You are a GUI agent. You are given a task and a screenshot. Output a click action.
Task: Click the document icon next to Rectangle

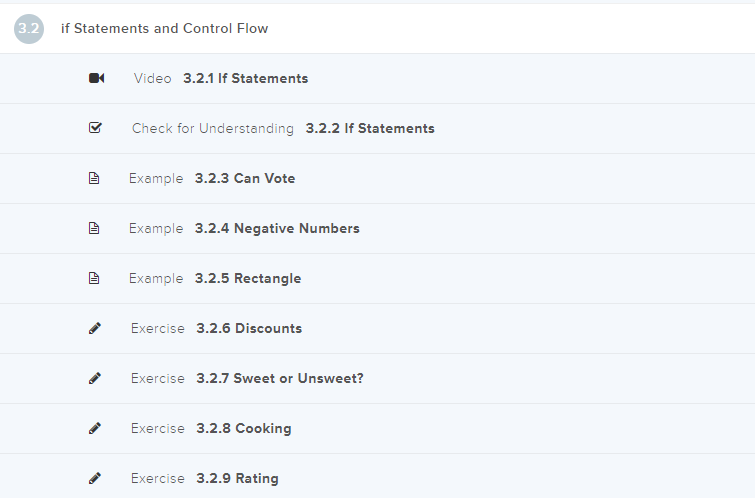pos(95,278)
